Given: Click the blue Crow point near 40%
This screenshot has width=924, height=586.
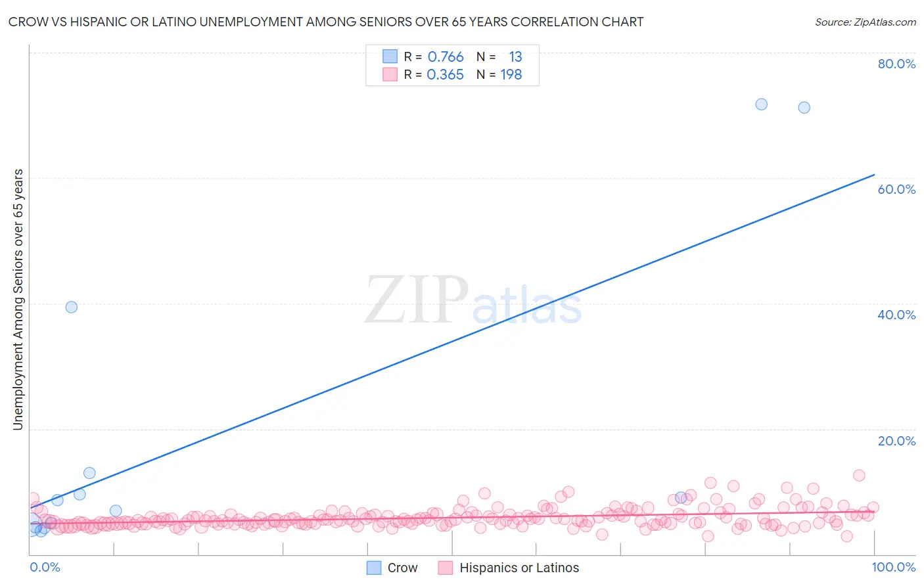Looking at the screenshot, I should 72,307.
